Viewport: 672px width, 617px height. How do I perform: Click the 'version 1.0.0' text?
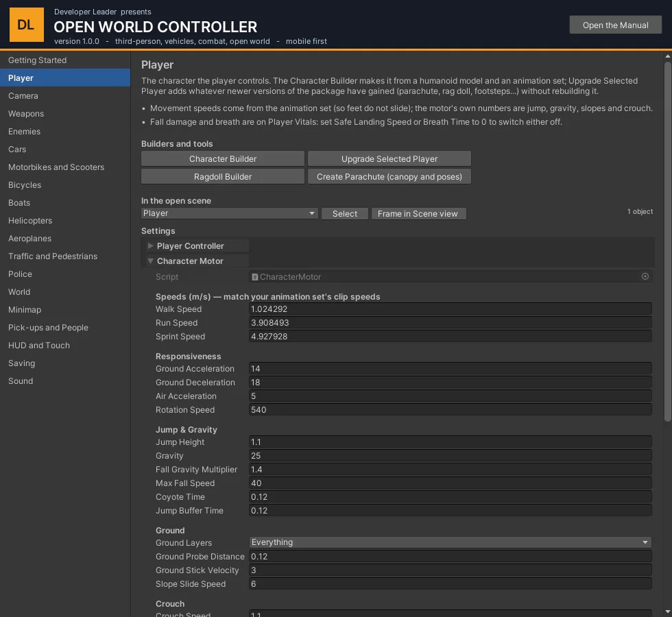[77, 41]
